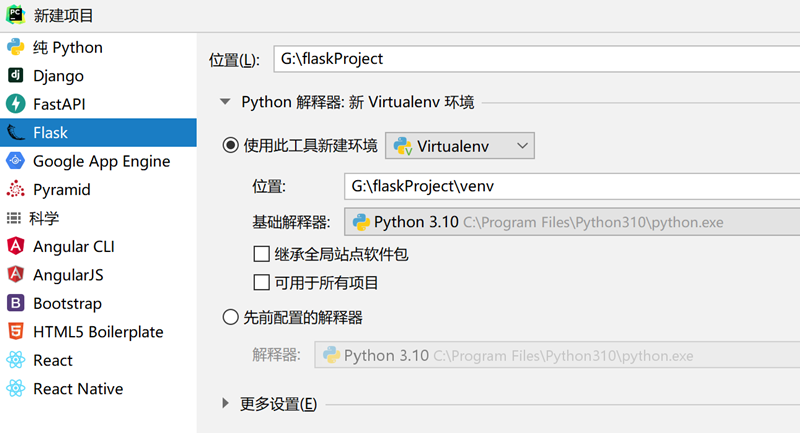Click the FastAPI lightning icon
This screenshot has width=800, height=433.
click(15, 104)
